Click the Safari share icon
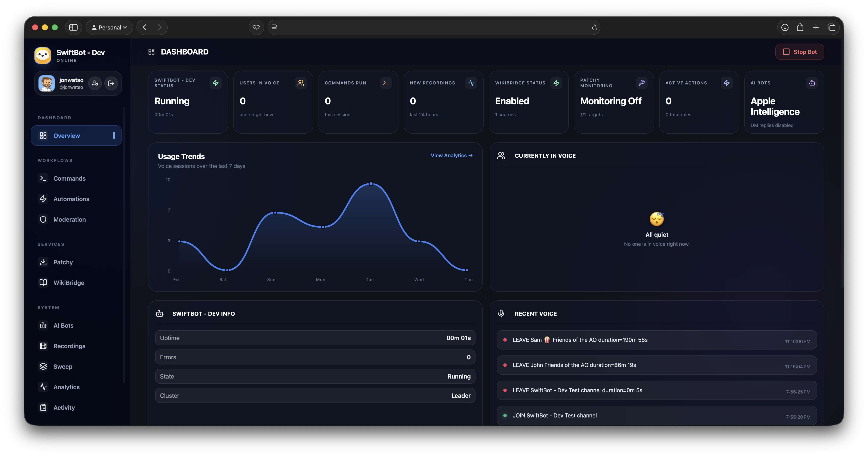Viewport: 868px width, 457px height. click(x=800, y=28)
